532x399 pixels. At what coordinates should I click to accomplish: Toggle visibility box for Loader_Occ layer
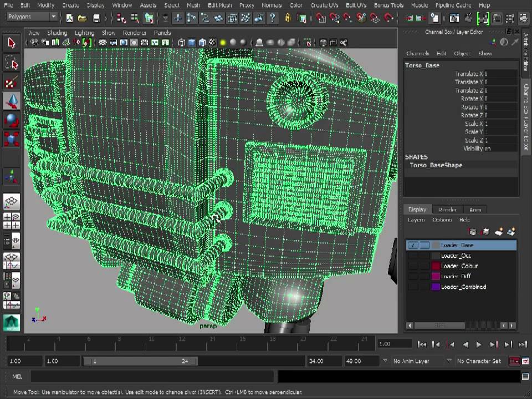(412, 256)
